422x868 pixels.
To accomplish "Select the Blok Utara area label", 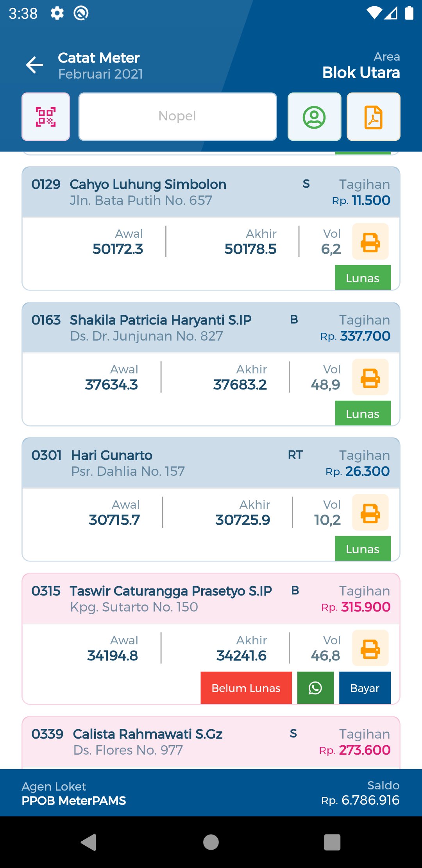I will click(x=361, y=73).
